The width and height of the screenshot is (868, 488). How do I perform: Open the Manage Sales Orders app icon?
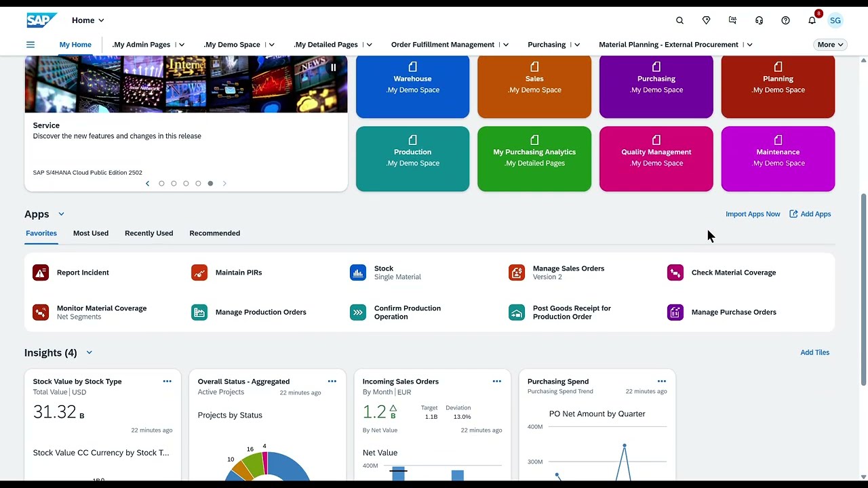coord(517,272)
